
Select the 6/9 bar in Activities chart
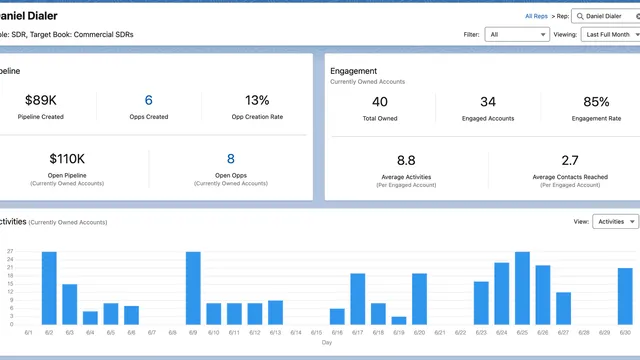[193, 288]
